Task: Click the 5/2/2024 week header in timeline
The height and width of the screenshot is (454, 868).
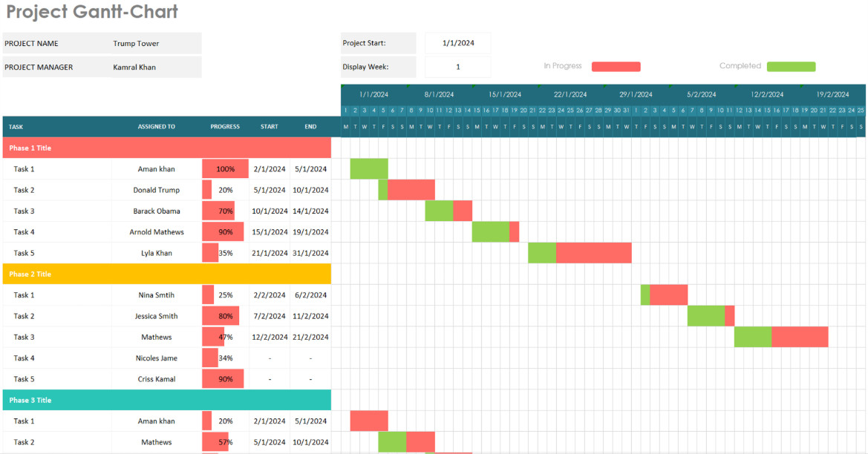Action: 702,94
